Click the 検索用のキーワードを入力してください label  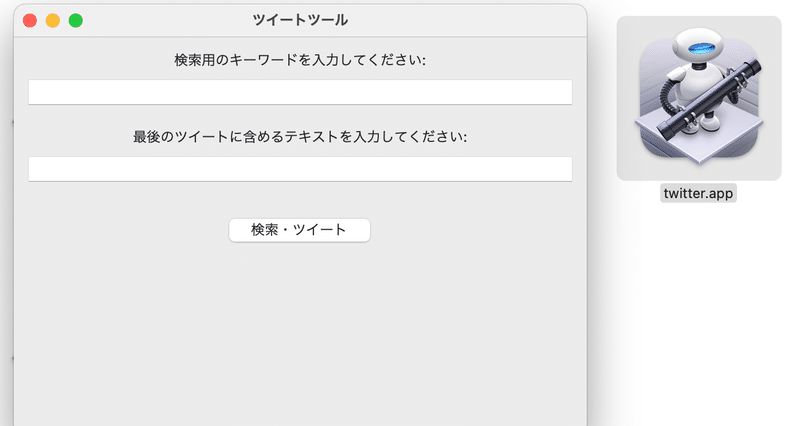click(x=300, y=60)
